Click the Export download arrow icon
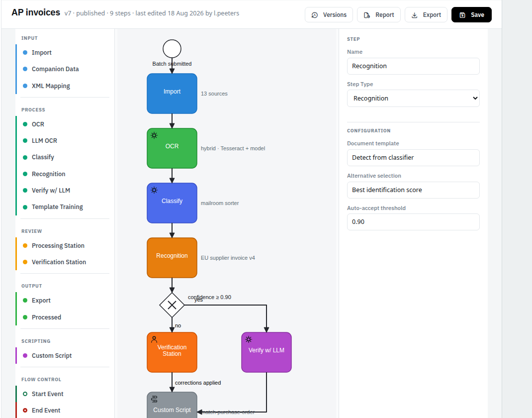Image resolution: width=532 pixels, height=418 pixels. (414, 15)
